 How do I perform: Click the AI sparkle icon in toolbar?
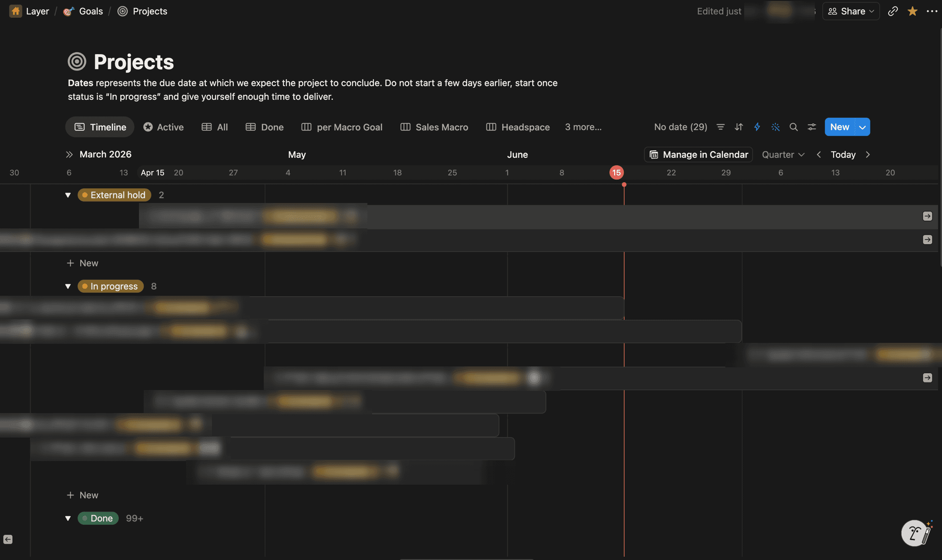pyautogui.click(x=775, y=127)
